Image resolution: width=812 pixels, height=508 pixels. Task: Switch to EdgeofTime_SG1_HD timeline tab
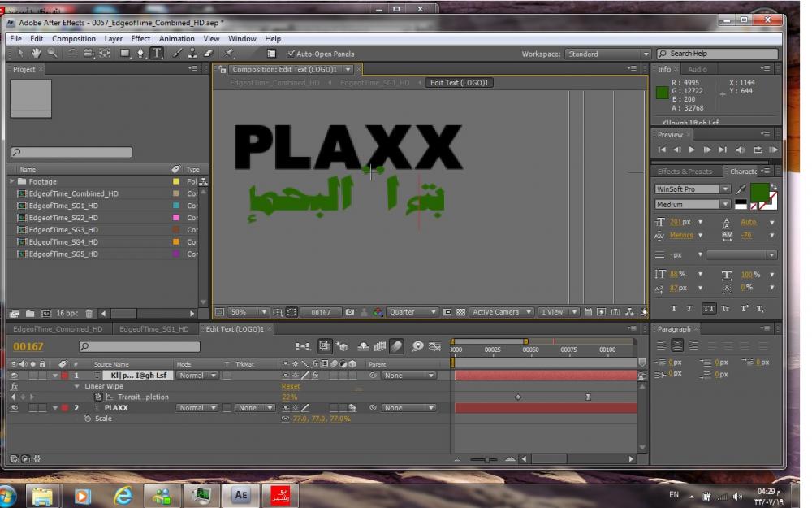pyautogui.click(x=153, y=328)
